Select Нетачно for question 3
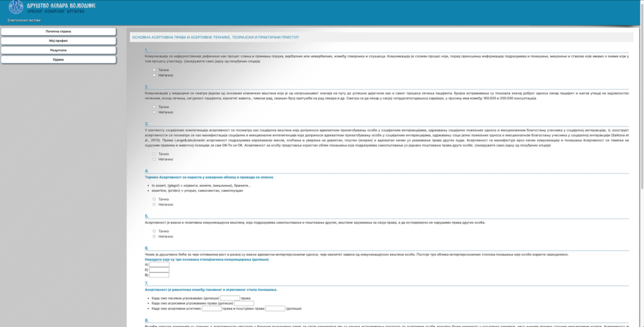This screenshot has width=644, height=327. click(x=155, y=159)
